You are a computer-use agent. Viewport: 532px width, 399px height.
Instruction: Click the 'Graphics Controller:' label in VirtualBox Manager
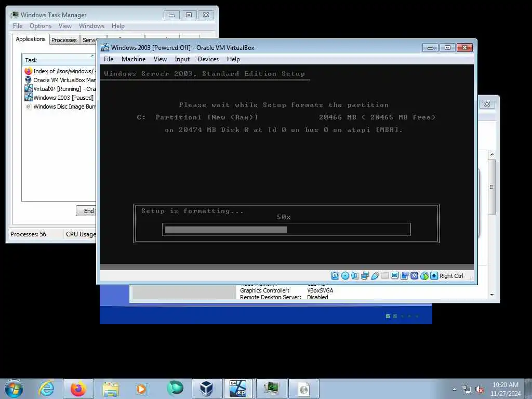coord(264,290)
